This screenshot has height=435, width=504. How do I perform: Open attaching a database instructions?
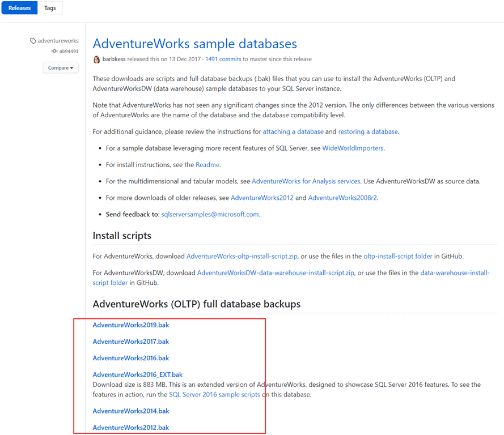pyautogui.click(x=293, y=131)
